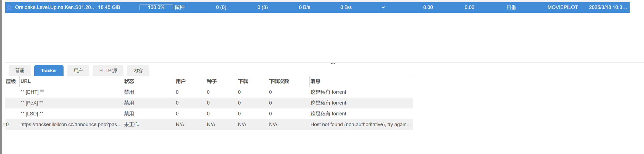Click the Host not found message

click(361, 125)
